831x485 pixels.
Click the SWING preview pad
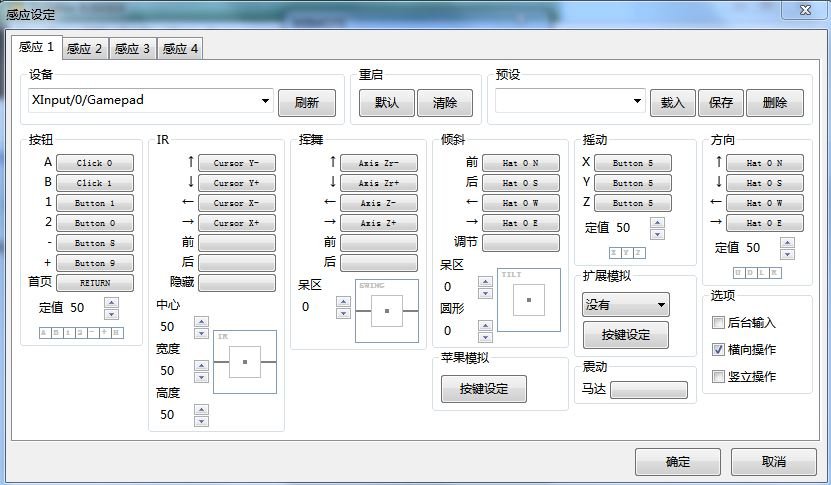(x=386, y=312)
